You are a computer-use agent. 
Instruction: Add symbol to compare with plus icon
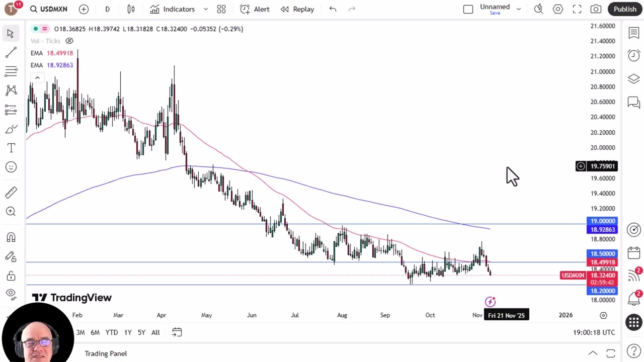pyautogui.click(x=84, y=9)
